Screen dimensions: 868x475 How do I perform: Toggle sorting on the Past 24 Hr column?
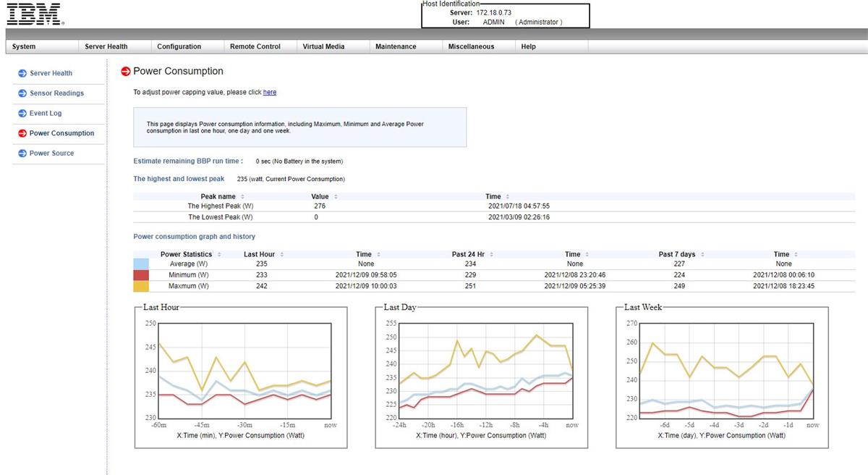click(x=491, y=254)
